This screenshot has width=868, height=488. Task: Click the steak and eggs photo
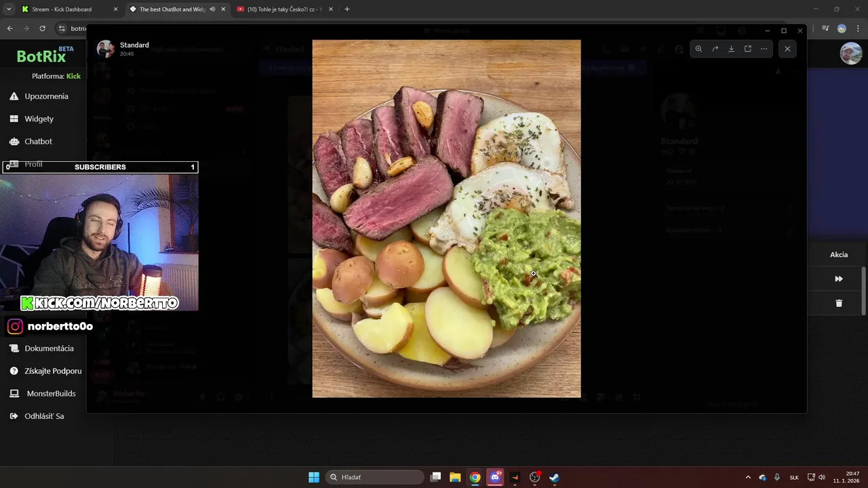[446, 218]
